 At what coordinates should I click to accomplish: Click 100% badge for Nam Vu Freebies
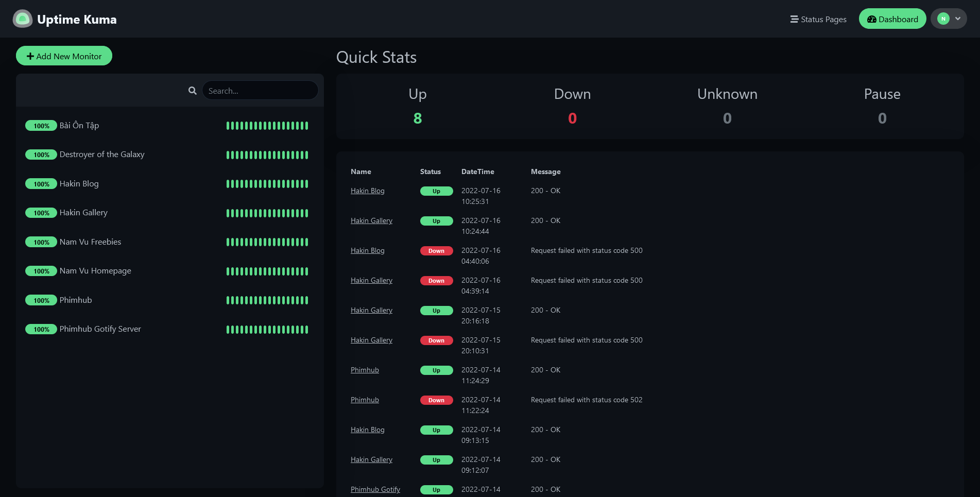41,242
